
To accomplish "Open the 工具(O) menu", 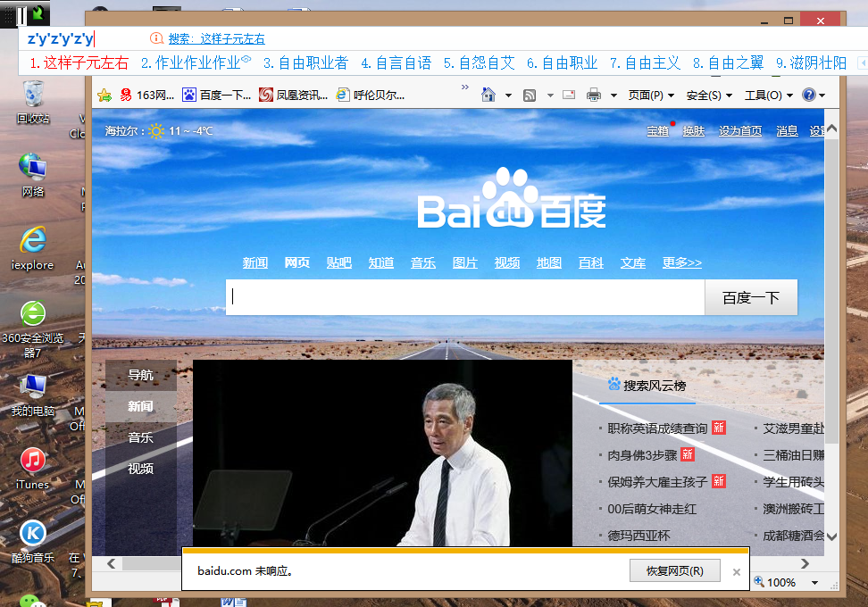I will pyautogui.click(x=769, y=96).
